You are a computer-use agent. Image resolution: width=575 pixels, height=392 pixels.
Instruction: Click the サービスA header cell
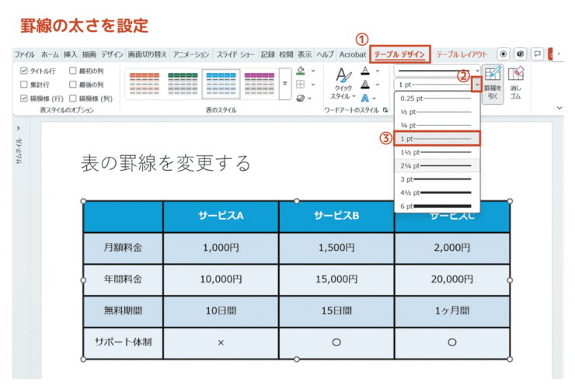[221, 216]
